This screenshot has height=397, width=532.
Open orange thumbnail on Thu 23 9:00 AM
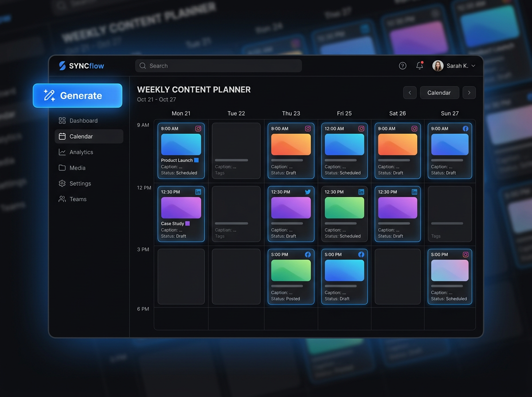click(x=291, y=144)
